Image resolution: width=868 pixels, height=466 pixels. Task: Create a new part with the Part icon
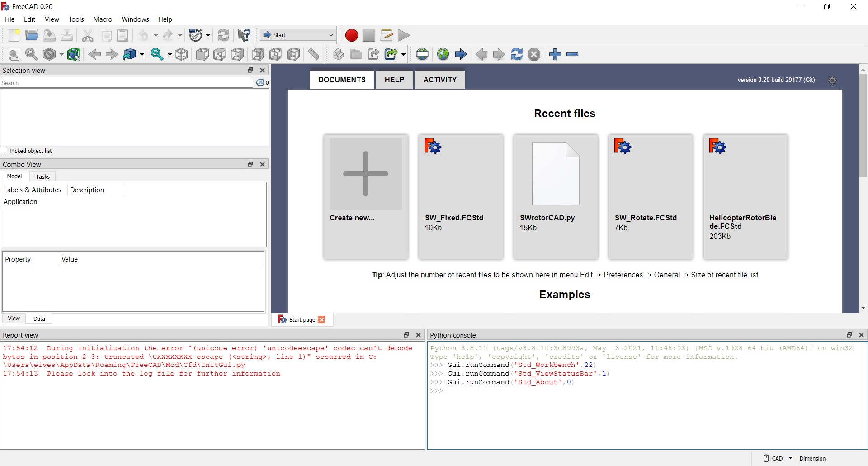338,54
